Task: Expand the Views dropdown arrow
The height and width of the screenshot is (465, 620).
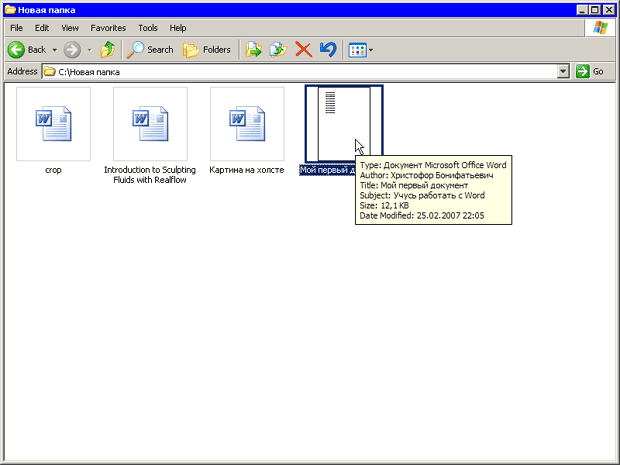Action: click(x=371, y=50)
